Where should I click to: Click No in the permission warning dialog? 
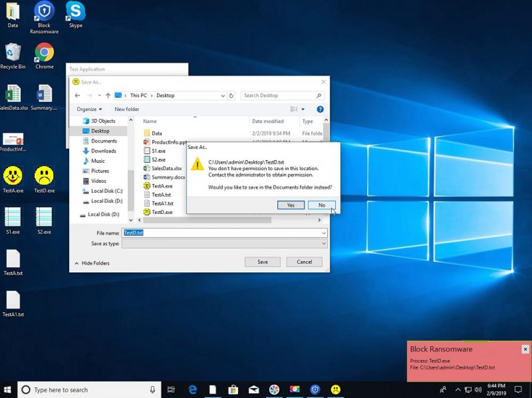click(x=321, y=204)
